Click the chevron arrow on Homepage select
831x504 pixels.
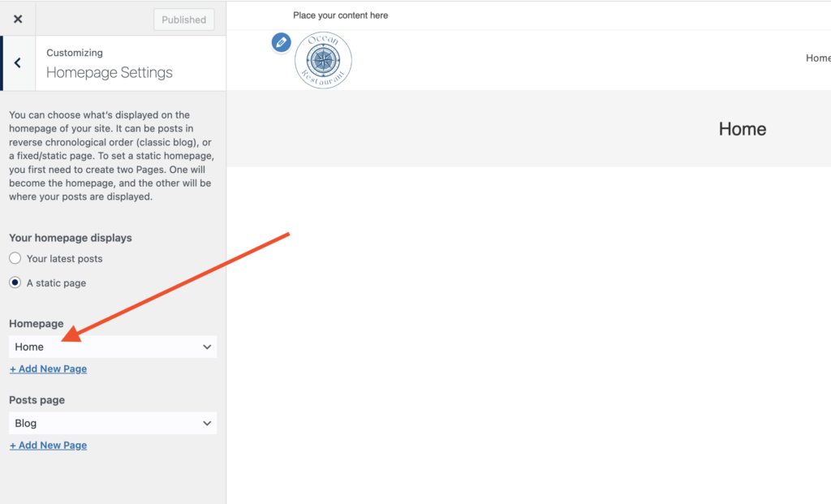point(207,347)
